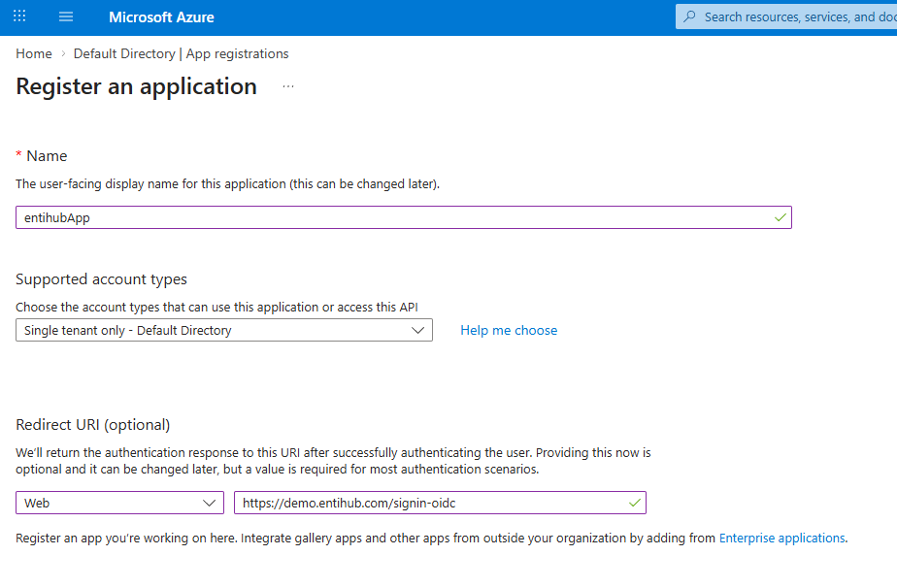
Task: Click the Register an application heading
Action: (136, 86)
